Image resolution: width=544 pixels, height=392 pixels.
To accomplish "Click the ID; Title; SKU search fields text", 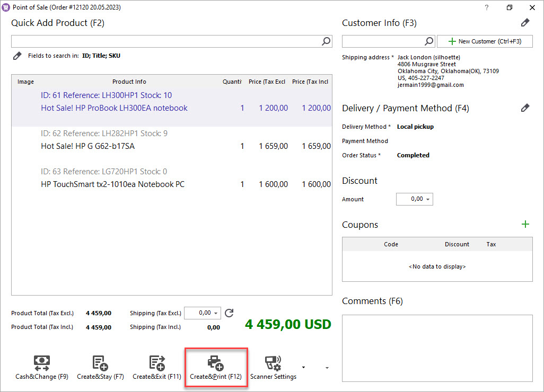I will (x=101, y=56).
